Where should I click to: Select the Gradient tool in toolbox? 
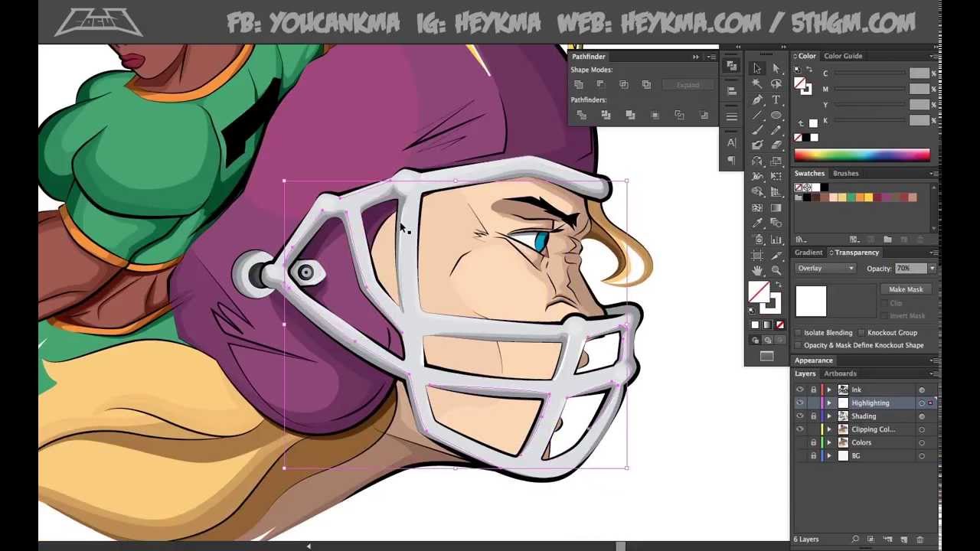pyautogui.click(x=776, y=208)
